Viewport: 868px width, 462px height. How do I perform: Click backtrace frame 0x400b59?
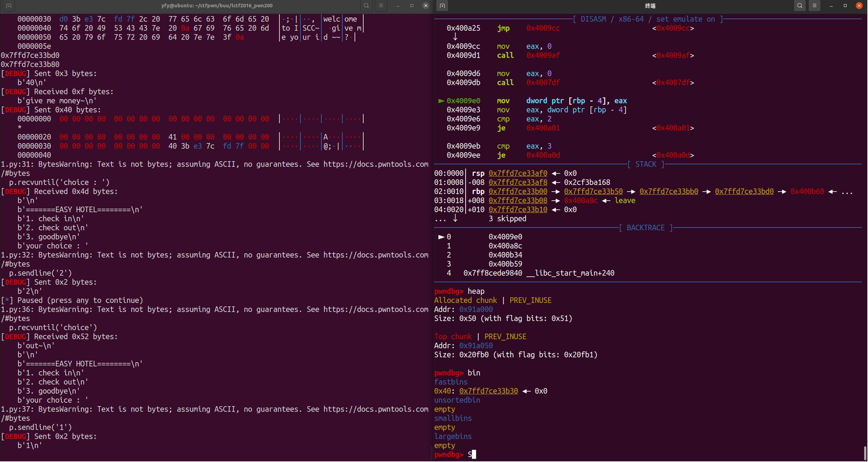click(x=505, y=264)
